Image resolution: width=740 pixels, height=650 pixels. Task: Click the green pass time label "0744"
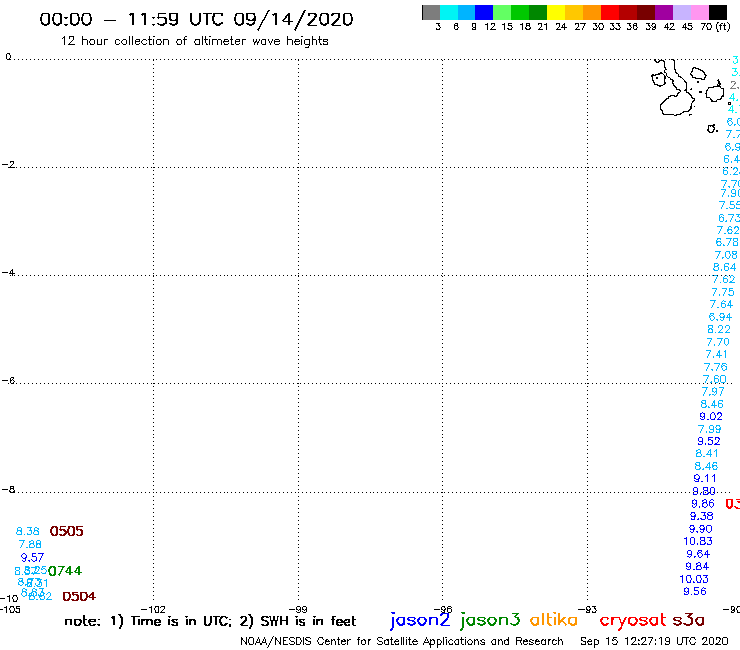65,571
